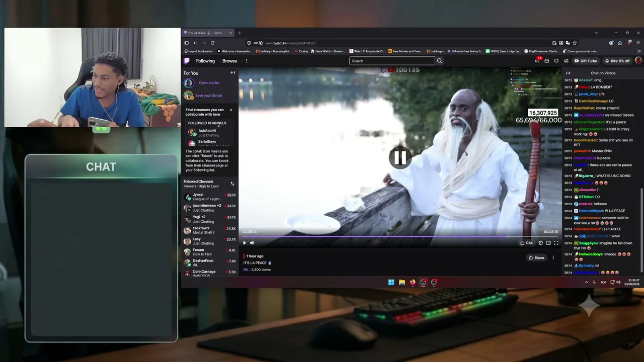Open taskbar volume control
The image size is (644, 362).
tap(618, 282)
